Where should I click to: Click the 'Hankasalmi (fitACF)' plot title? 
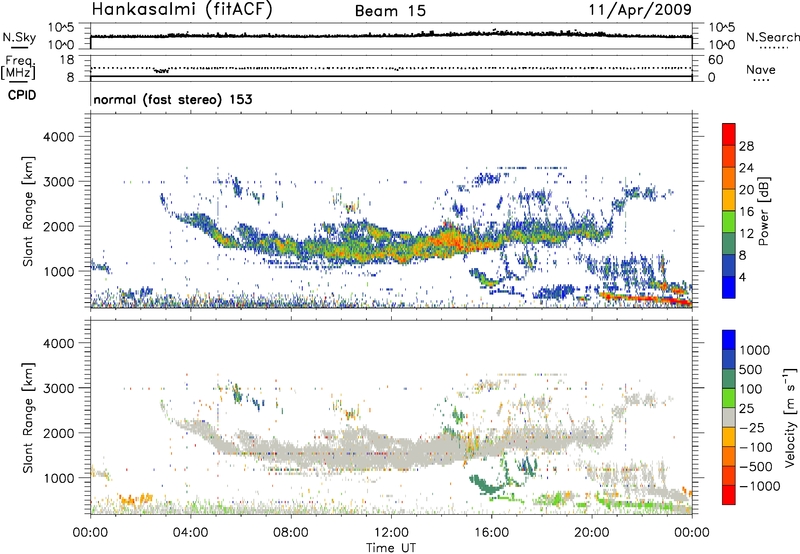[182, 9]
